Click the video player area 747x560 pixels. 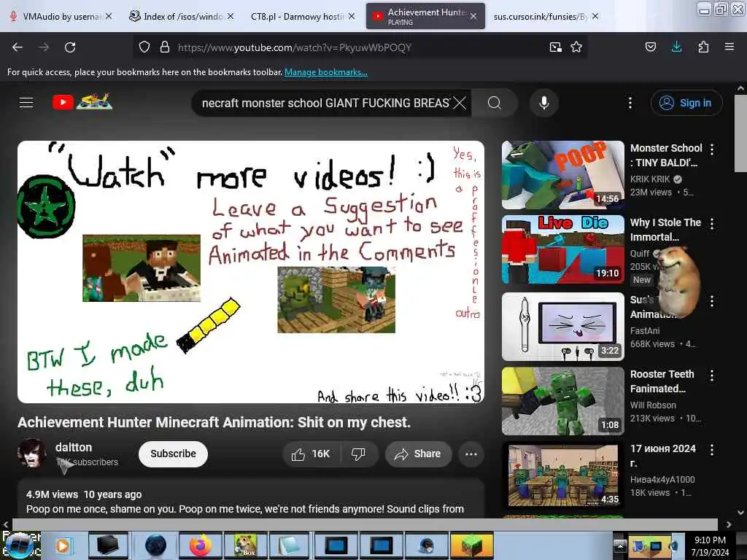coord(251,272)
